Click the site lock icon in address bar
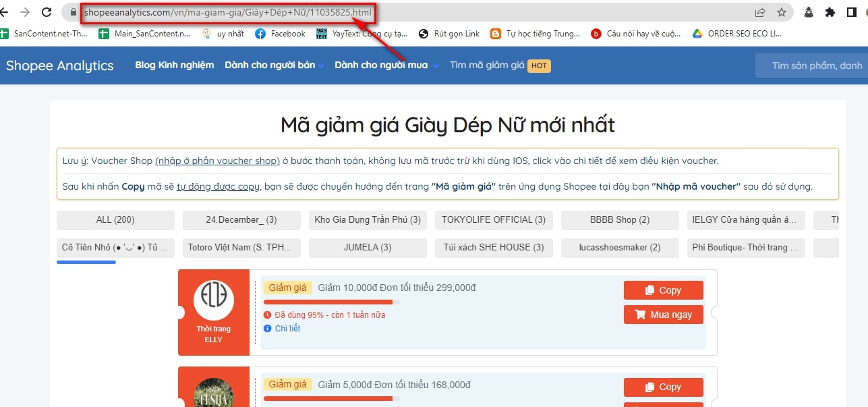Image resolution: width=868 pixels, height=407 pixels. [x=74, y=12]
